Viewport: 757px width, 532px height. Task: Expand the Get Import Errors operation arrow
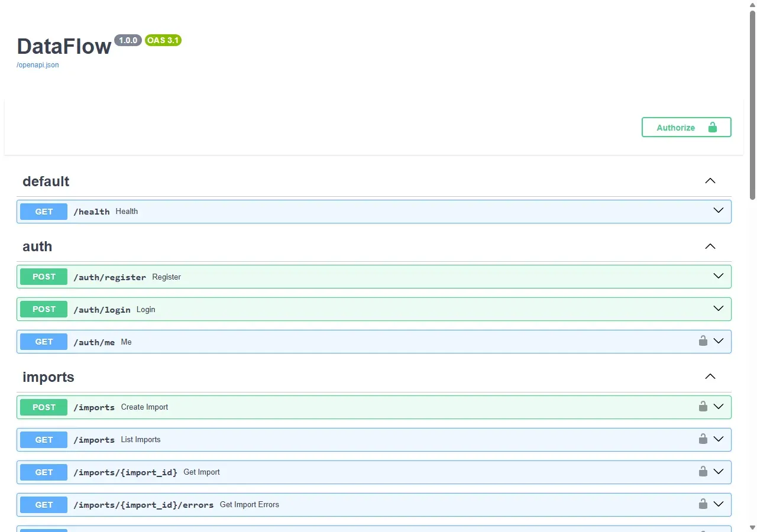(719, 504)
